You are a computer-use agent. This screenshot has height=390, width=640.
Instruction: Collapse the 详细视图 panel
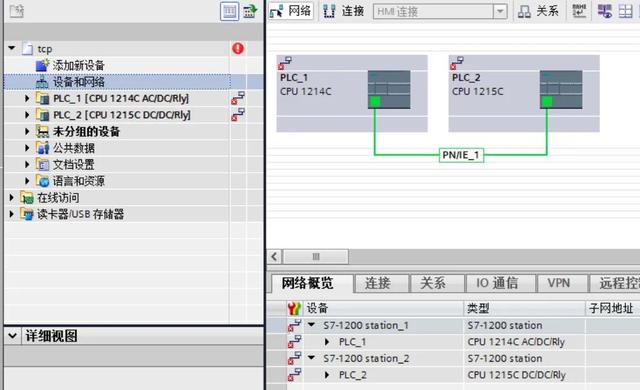point(13,336)
